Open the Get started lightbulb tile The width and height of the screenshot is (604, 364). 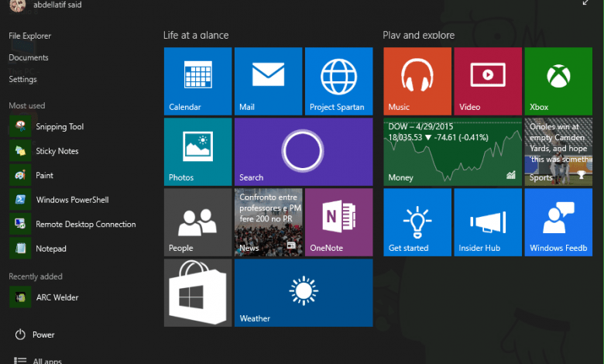417,222
